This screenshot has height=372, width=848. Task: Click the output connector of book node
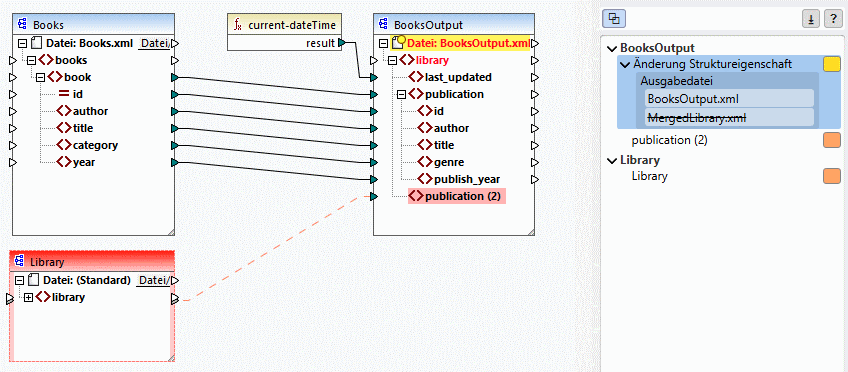(x=175, y=77)
